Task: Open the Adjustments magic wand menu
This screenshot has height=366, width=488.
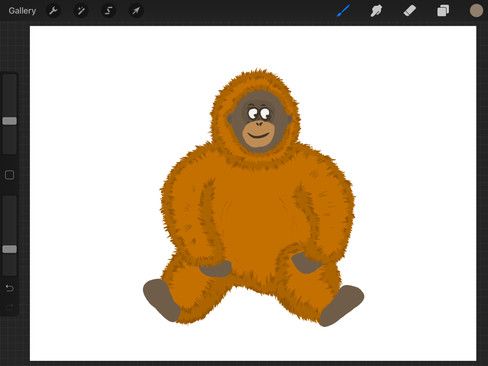Action: (x=81, y=11)
